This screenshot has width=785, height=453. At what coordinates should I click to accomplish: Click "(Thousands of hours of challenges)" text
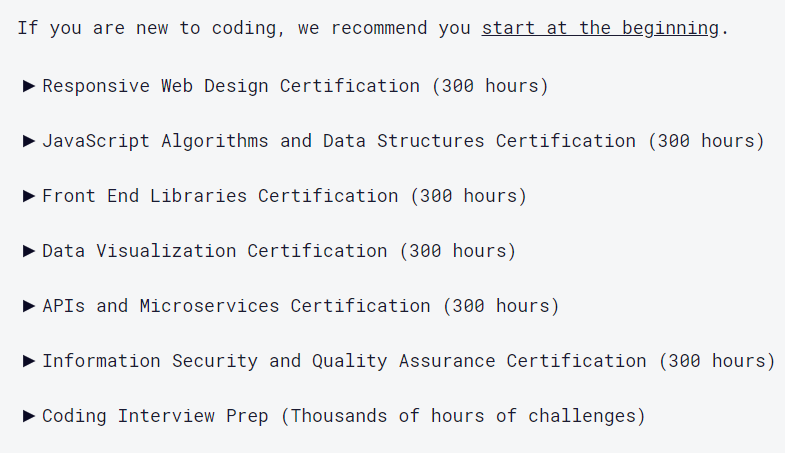pyautogui.click(x=462, y=415)
